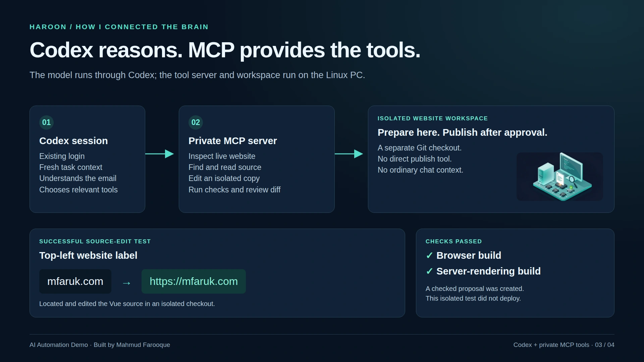Click the "Codex session" card title
The height and width of the screenshot is (362, 644).
tap(73, 141)
